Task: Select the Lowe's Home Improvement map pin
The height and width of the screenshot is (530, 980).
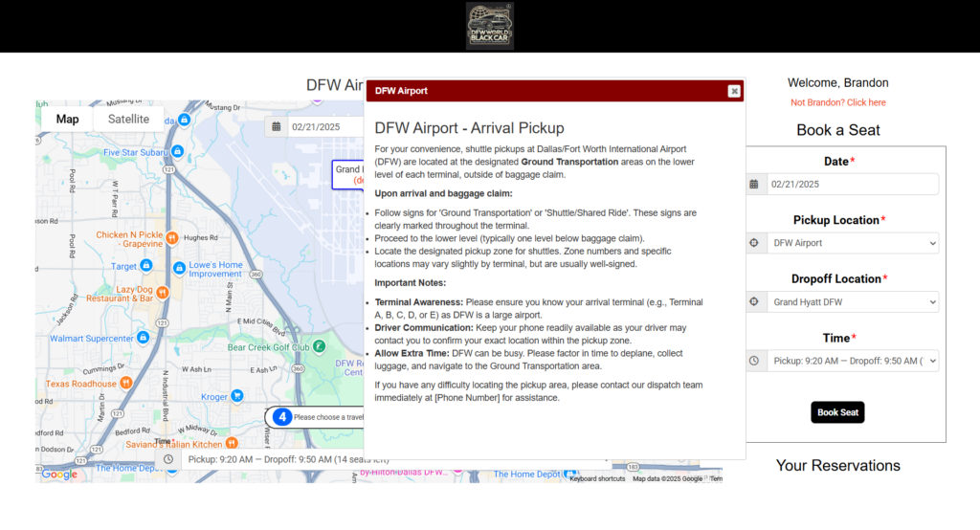Action: (x=179, y=269)
